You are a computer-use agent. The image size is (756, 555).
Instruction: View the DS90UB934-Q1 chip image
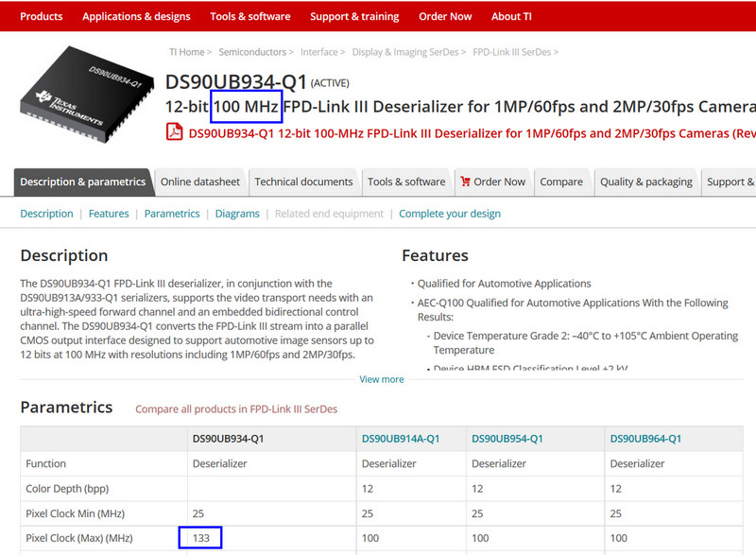pos(87,95)
